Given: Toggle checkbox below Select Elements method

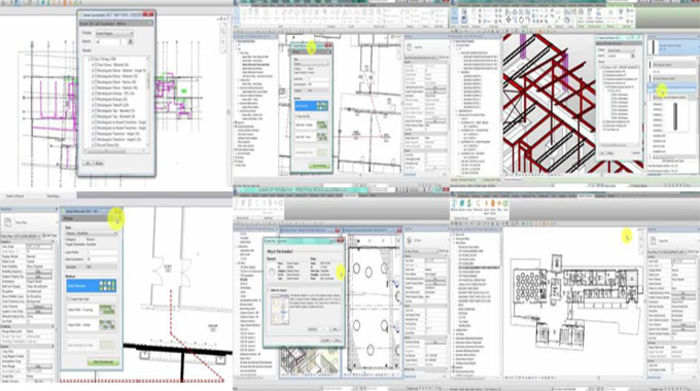Looking at the screenshot, I should pos(69,299).
